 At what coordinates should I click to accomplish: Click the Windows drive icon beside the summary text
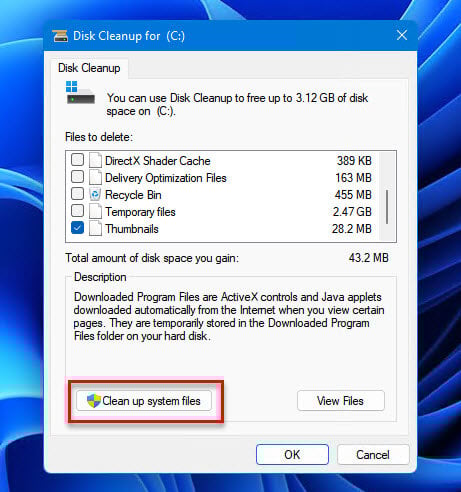coord(80,92)
